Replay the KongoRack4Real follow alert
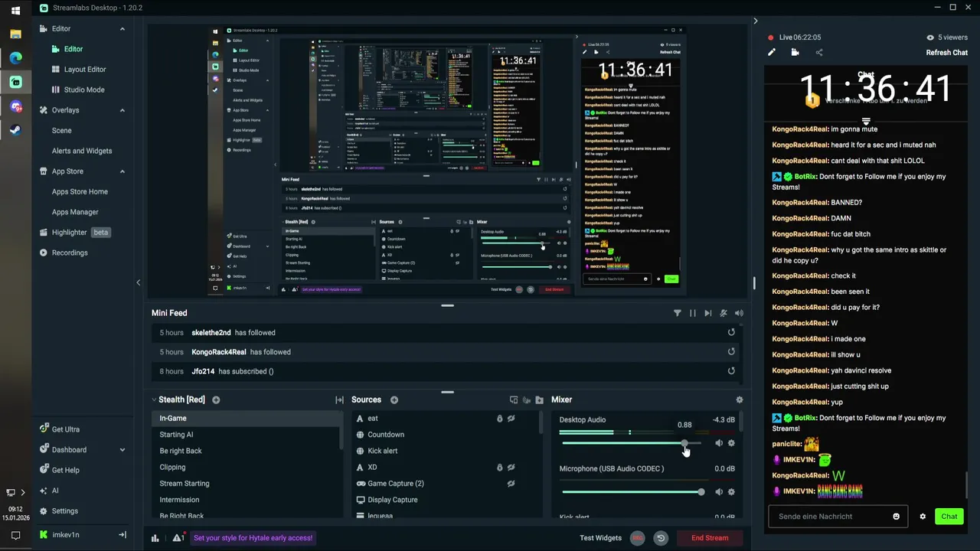Viewport: 980px width, 551px height. [731, 351]
